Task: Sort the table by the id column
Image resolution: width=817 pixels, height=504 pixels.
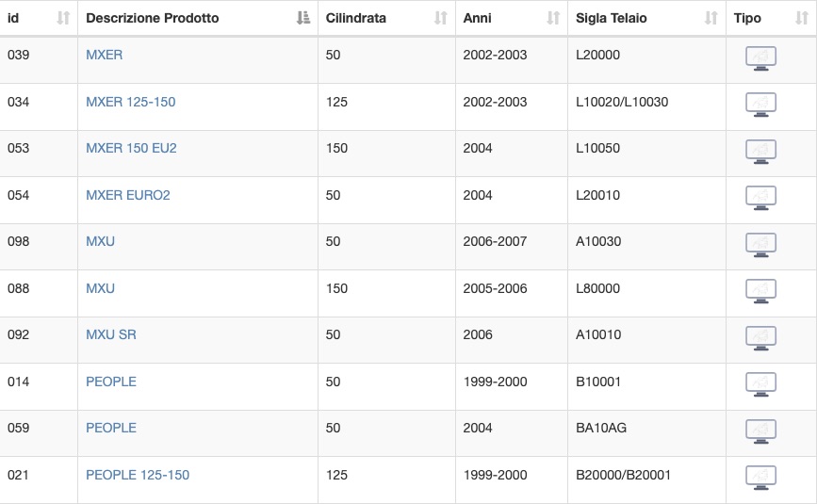Action: tap(63, 18)
